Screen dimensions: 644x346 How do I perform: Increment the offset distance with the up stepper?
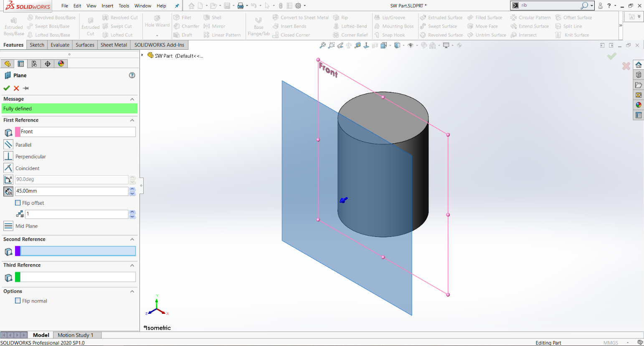tap(132, 189)
